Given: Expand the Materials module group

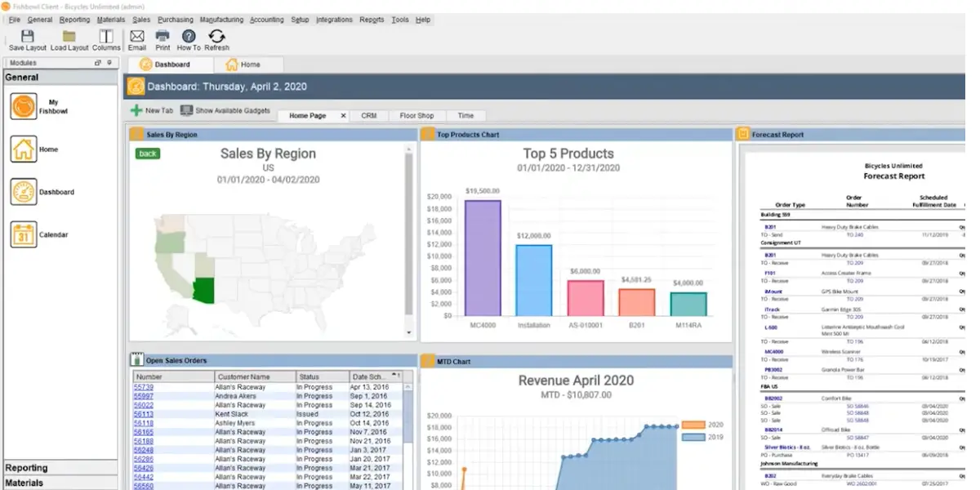Looking at the screenshot, I should click(60, 483).
